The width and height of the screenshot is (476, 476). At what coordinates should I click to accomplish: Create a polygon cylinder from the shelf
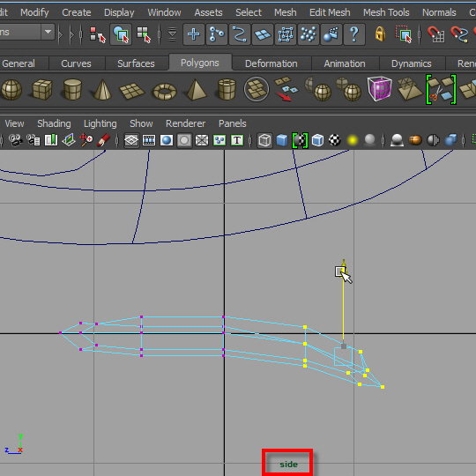72,89
